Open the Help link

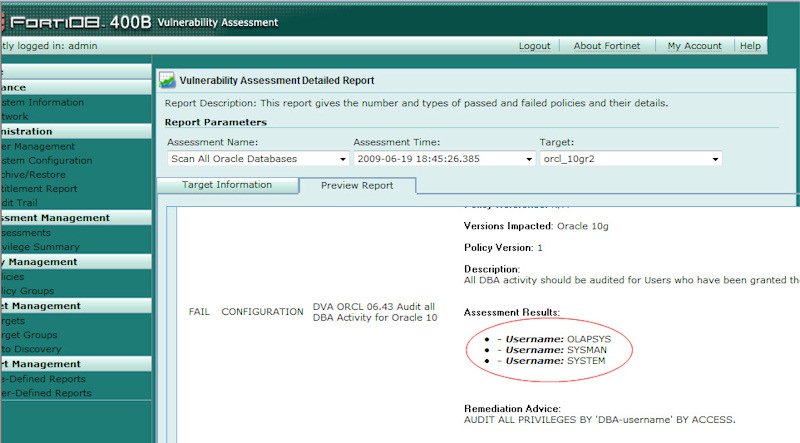pos(750,46)
